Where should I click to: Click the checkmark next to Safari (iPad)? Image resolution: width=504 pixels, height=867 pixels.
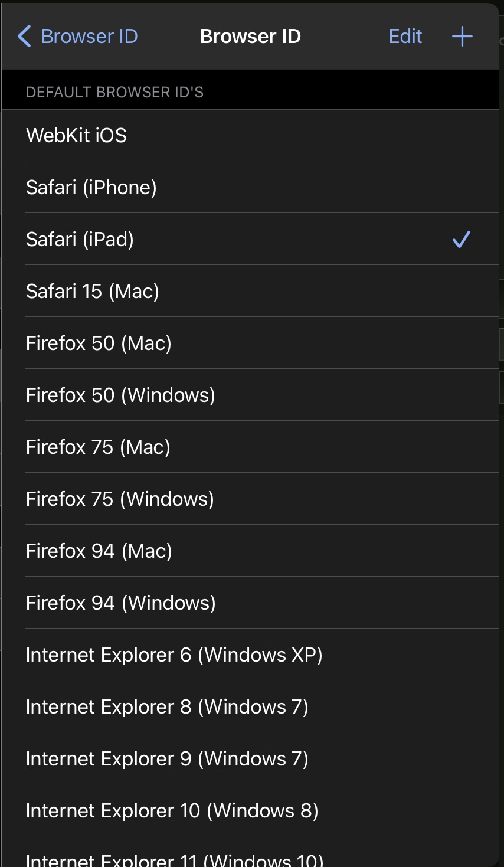461,239
